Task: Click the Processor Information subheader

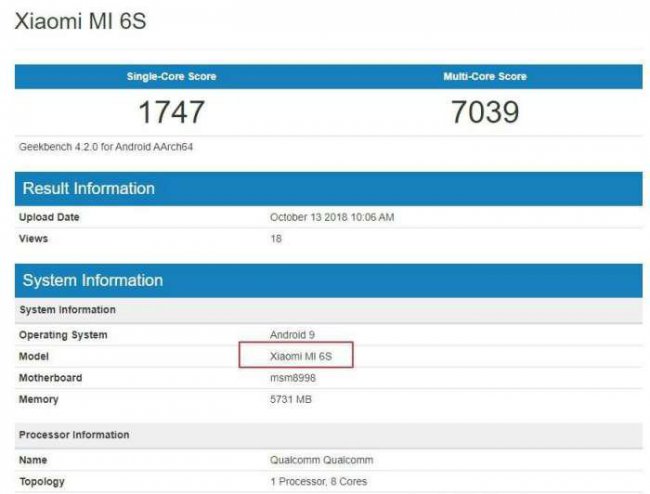Action: pos(329,435)
